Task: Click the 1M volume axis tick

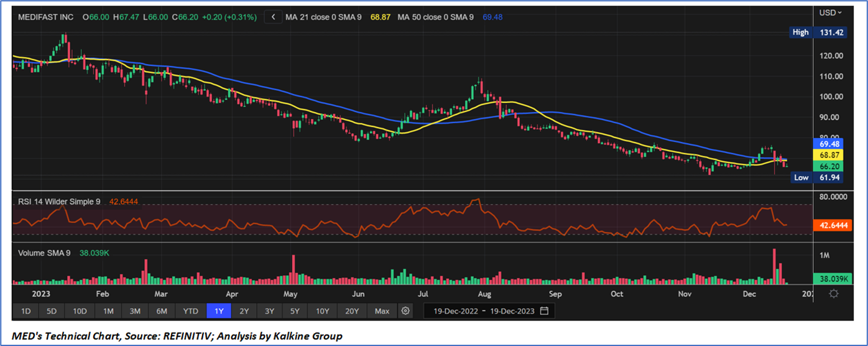Action: coord(824,256)
